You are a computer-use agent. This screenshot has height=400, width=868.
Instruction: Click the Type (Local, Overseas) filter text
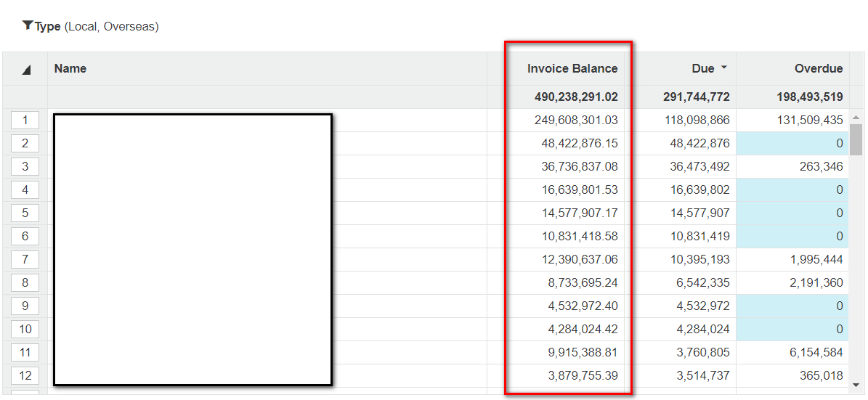click(x=97, y=26)
